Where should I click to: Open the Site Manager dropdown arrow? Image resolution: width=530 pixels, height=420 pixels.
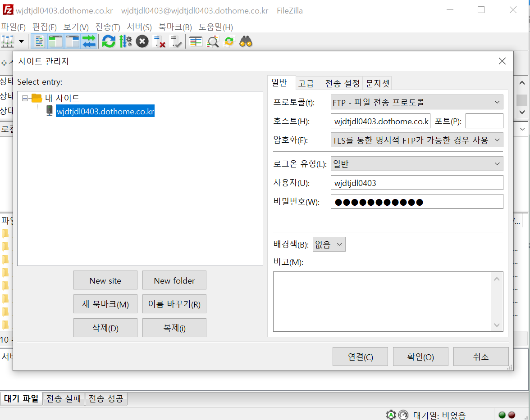[x=21, y=41]
